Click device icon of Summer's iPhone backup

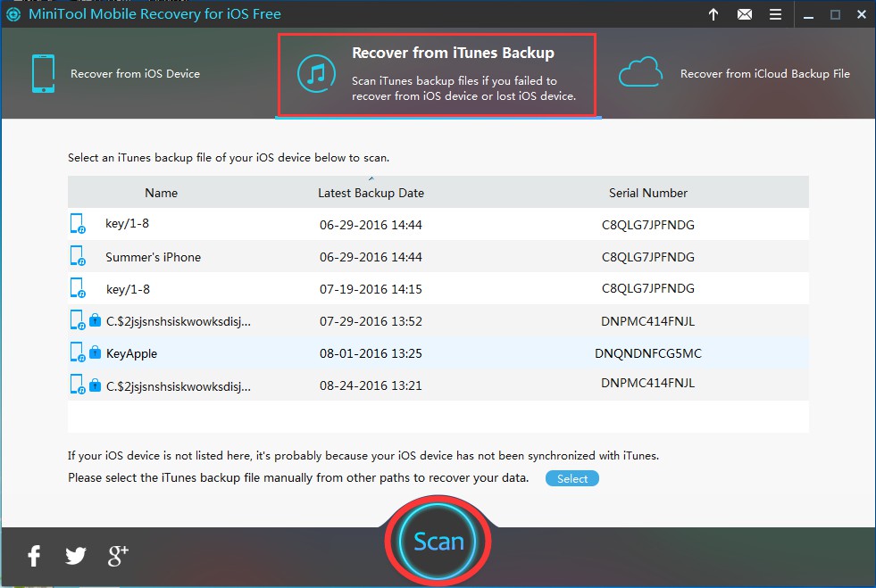point(78,256)
